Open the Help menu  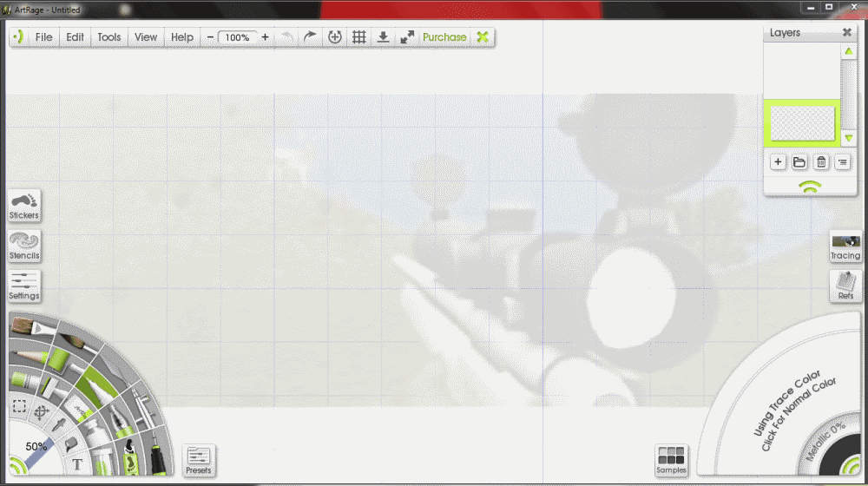coord(182,37)
